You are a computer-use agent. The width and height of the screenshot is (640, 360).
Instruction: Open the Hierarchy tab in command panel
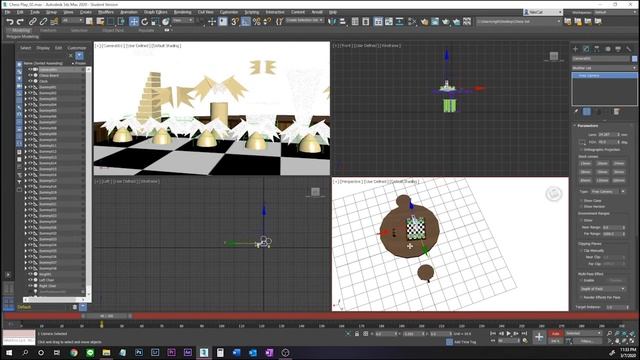[597, 49]
